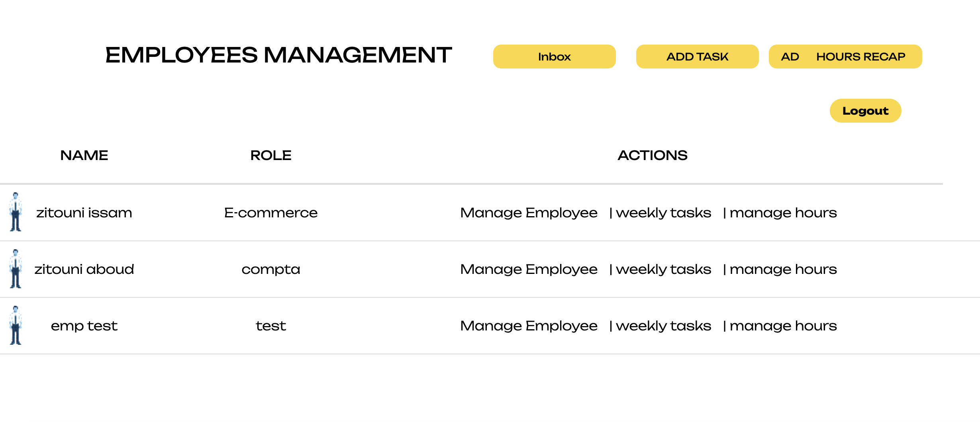Click the E-commerce role cell
Screen dimensions: 980x422
tap(271, 213)
